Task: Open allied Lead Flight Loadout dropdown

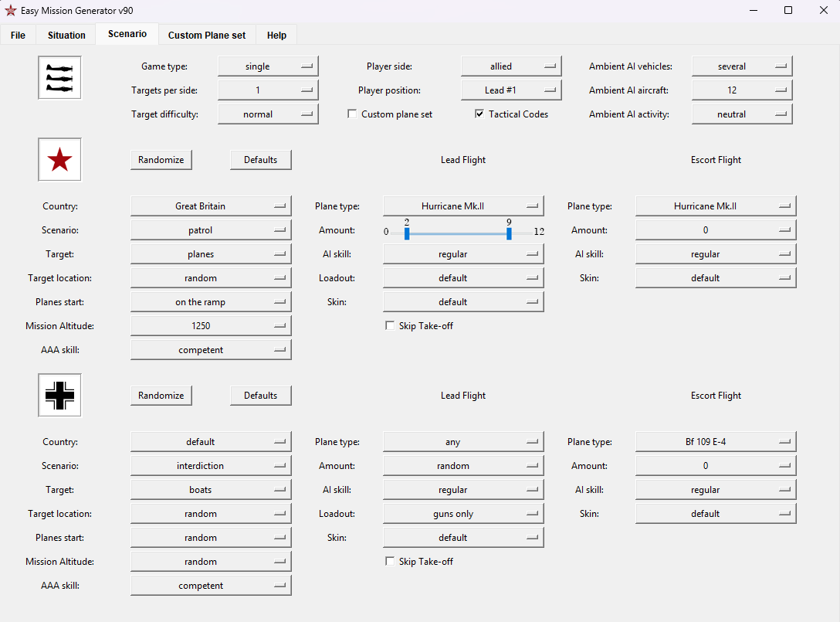Action: click(x=463, y=277)
